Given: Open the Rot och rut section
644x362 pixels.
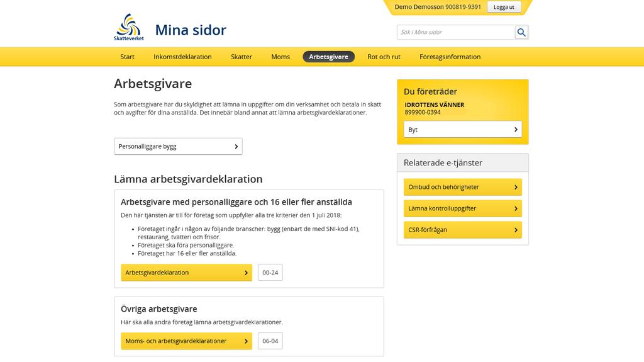Looking at the screenshot, I should [384, 57].
